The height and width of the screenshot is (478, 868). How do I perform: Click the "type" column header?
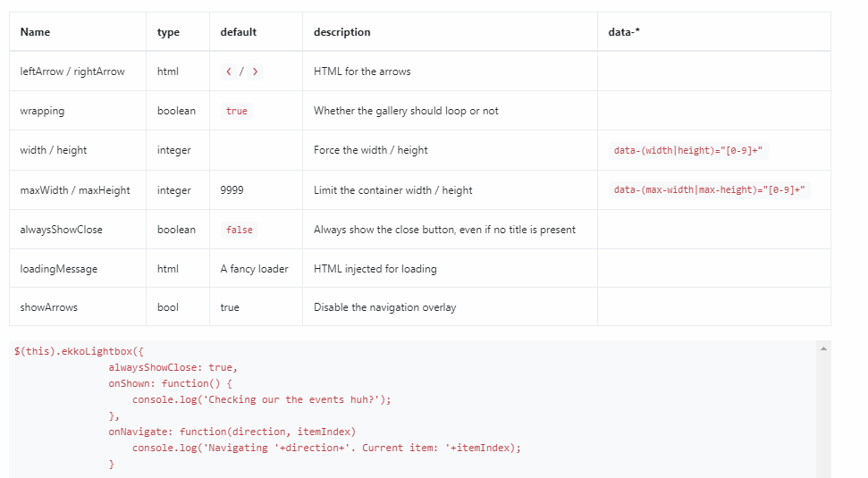(168, 32)
